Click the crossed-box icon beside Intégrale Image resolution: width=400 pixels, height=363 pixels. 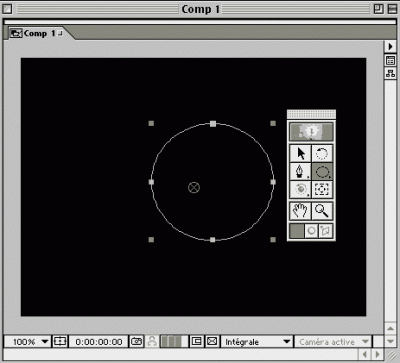coord(212,341)
